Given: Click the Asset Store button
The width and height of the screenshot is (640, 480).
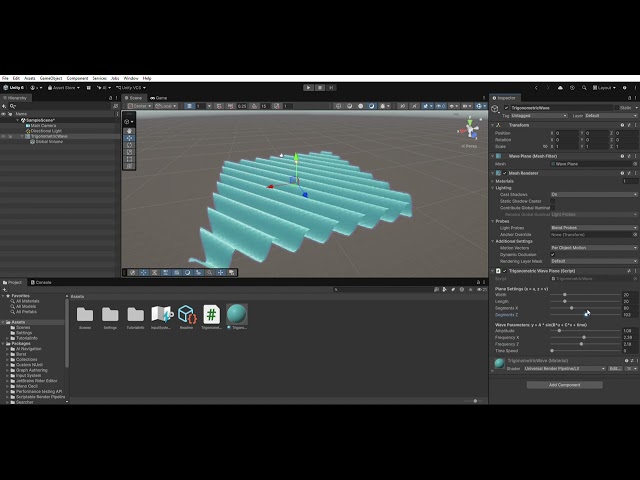Looking at the screenshot, I should pyautogui.click(x=64, y=88).
